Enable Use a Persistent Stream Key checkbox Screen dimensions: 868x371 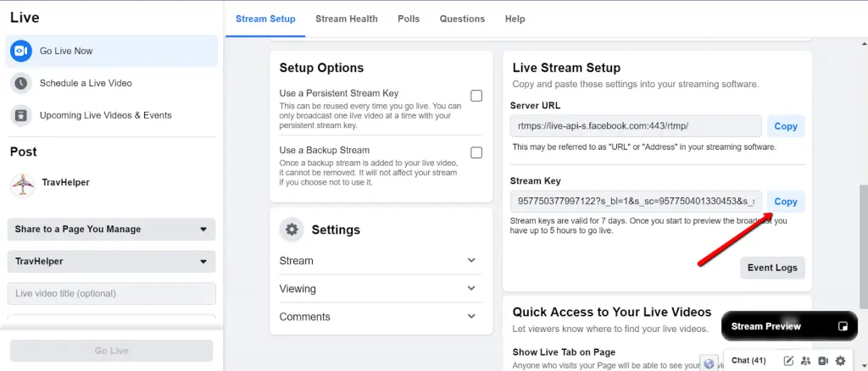coord(476,96)
